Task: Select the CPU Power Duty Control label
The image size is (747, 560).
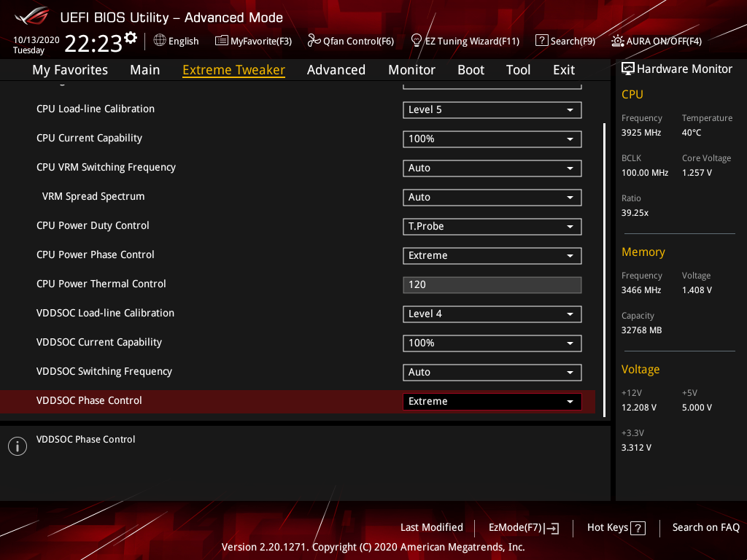Action: tap(93, 226)
